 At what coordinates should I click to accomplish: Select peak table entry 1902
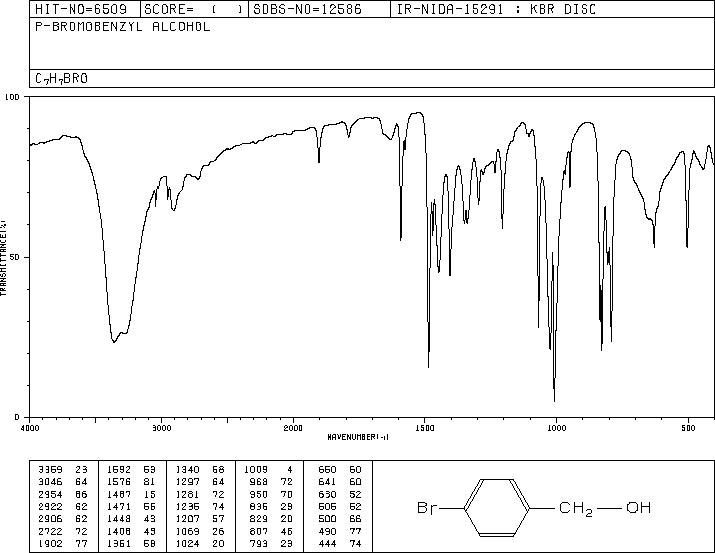(x=51, y=543)
